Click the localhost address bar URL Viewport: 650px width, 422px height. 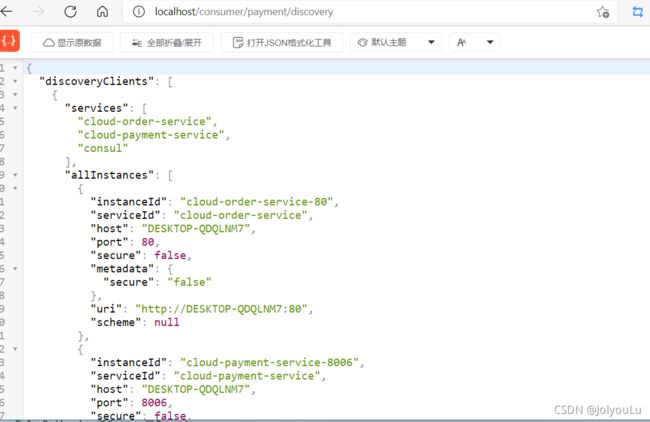point(244,12)
